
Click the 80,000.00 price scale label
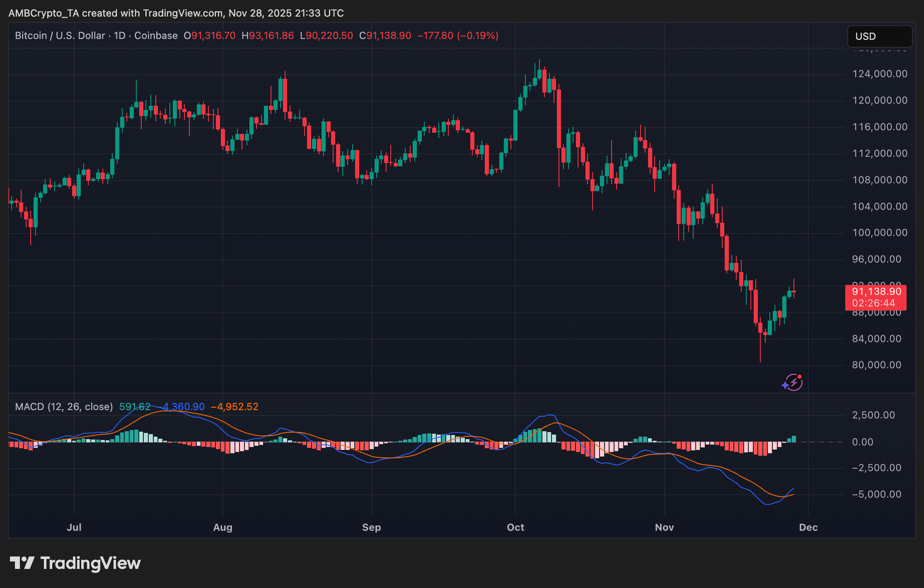point(876,365)
